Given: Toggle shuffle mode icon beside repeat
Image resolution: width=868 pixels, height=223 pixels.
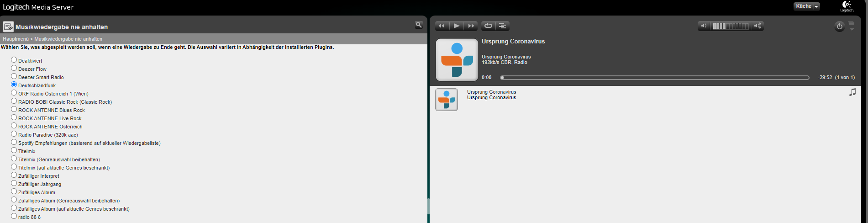Looking at the screenshot, I should pos(503,26).
